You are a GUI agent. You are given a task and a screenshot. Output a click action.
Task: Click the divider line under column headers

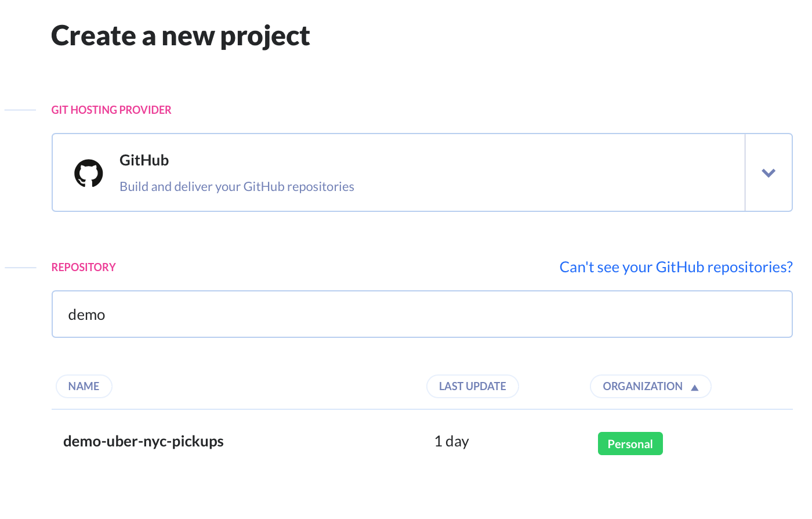(x=422, y=410)
